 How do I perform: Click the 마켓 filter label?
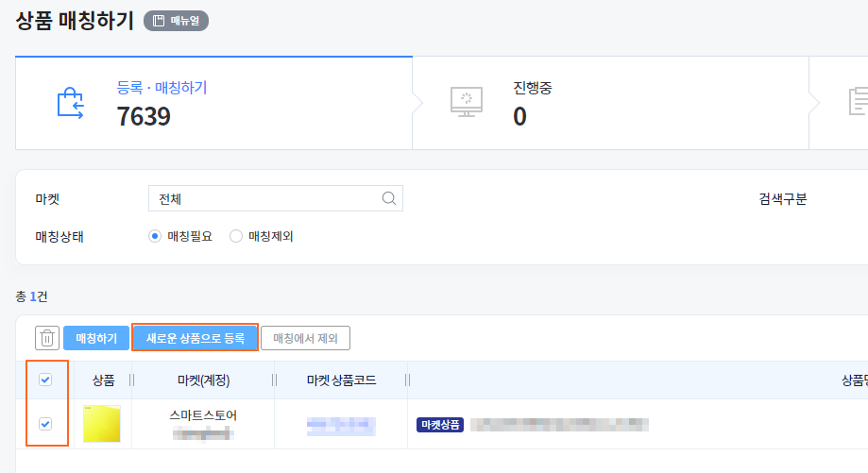tap(47, 199)
